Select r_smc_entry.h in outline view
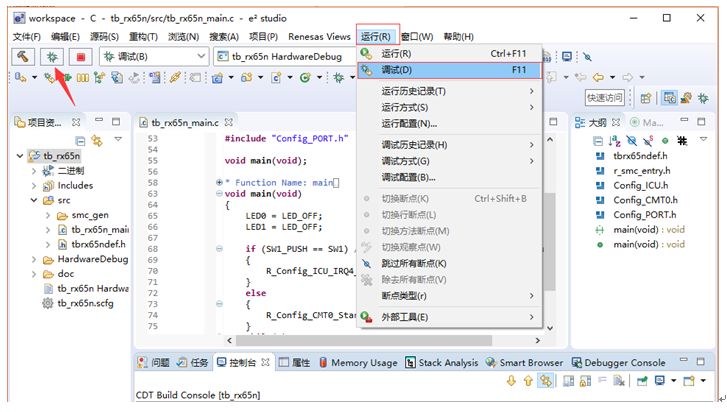This screenshot has width=727, height=412. click(642, 171)
